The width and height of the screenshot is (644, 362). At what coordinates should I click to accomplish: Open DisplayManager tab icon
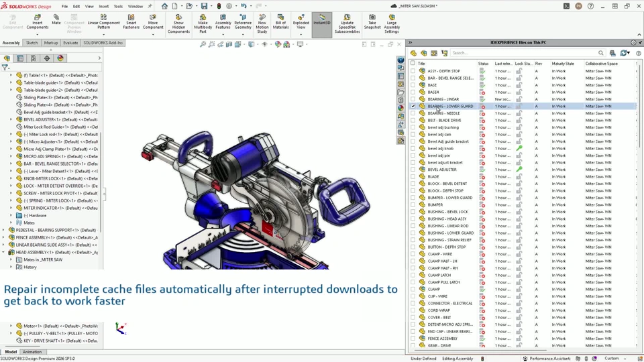[x=60, y=58]
